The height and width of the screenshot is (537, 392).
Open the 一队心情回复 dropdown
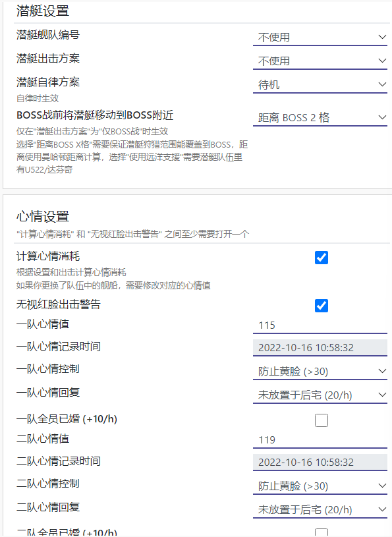pyautogui.click(x=320, y=395)
